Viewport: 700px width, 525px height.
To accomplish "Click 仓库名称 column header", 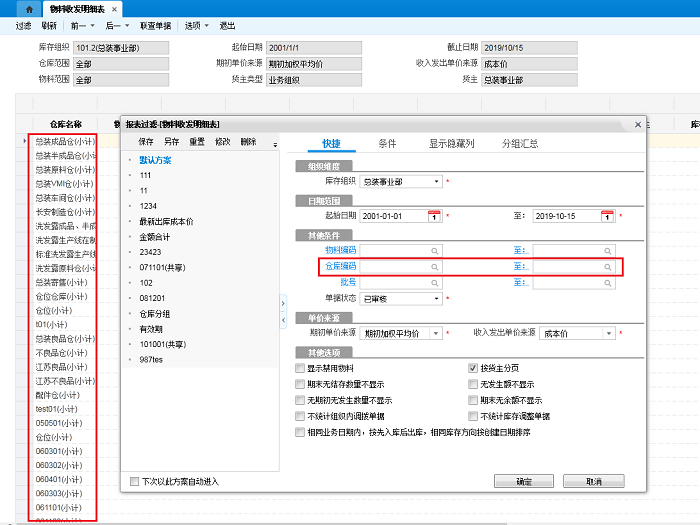I will coord(66,125).
